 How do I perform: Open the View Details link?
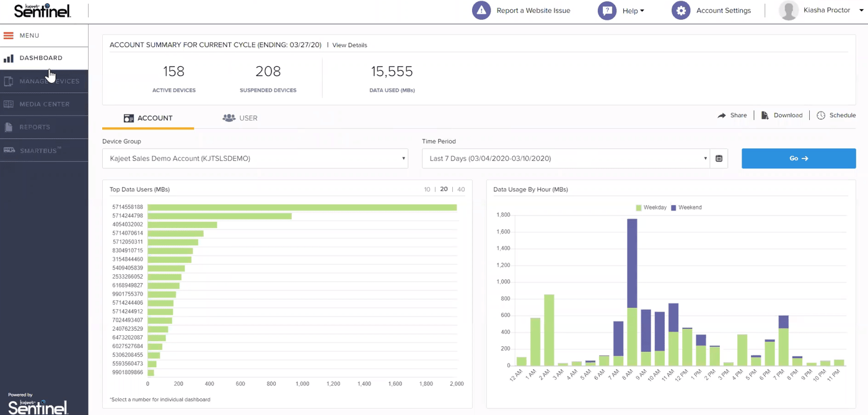[349, 45]
